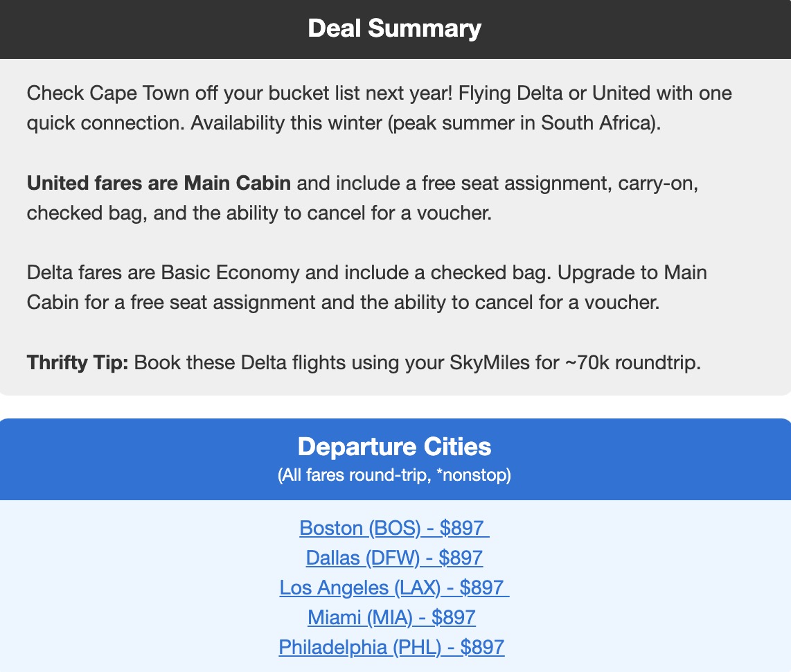
Task: Open the Miami (MIA) $897 fare link
Action: pyautogui.click(x=392, y=617)
